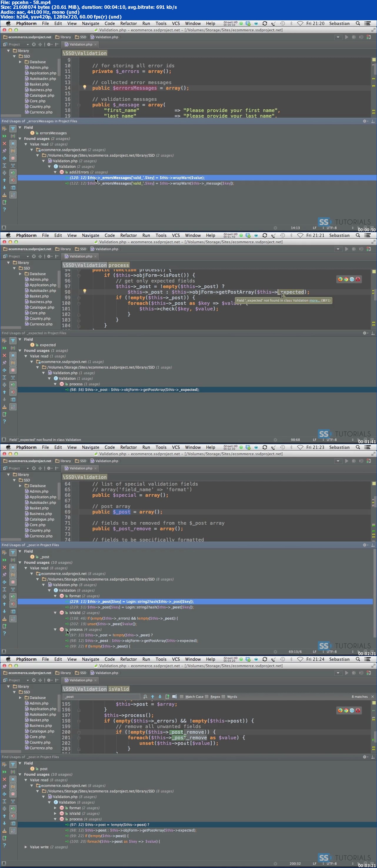Click SSD breadcrumb in the Fri 21:21 window
The width and height of the screenshot is (377, 868).
tap(81, 249)
